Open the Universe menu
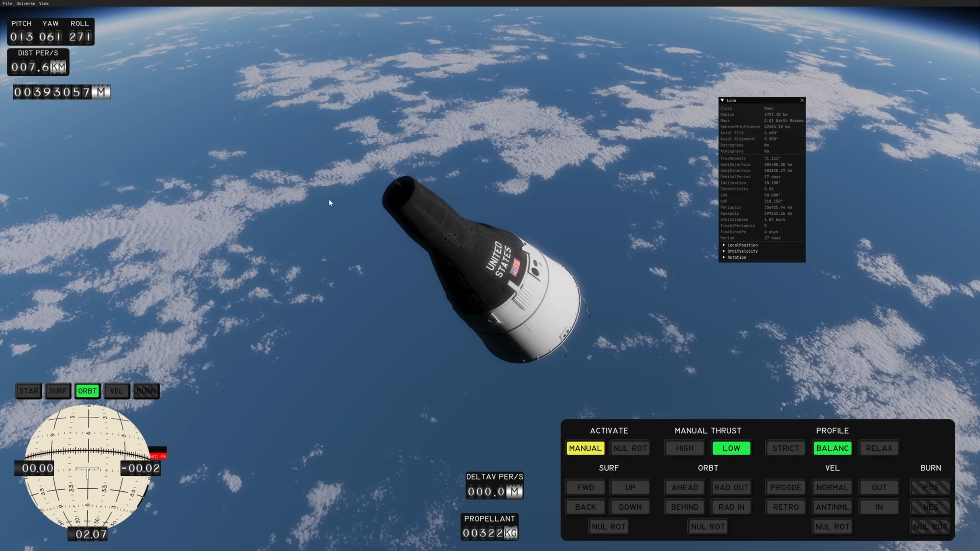Viewport: 980px width, 551px height. 26,3
